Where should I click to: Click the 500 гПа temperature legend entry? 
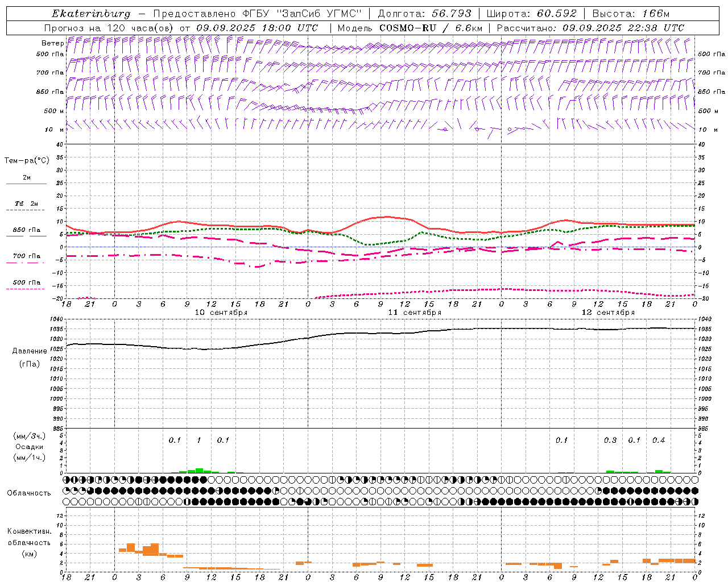[26, 282]
